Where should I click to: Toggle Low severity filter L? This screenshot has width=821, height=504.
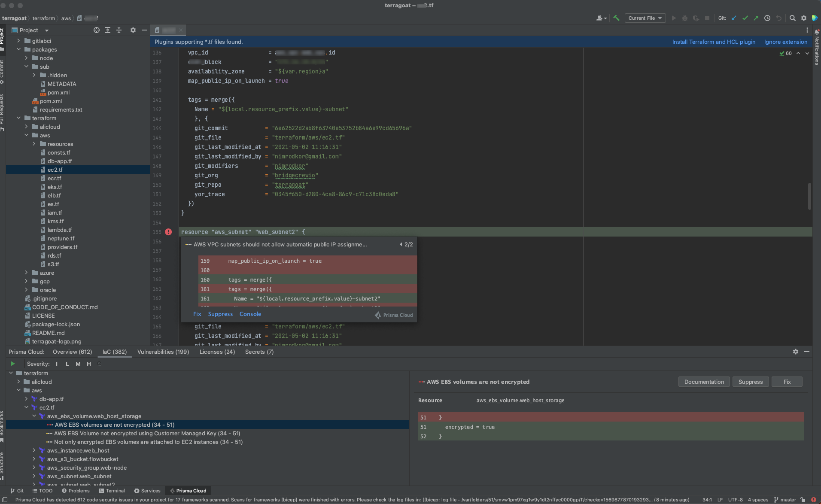click(67, 364)
